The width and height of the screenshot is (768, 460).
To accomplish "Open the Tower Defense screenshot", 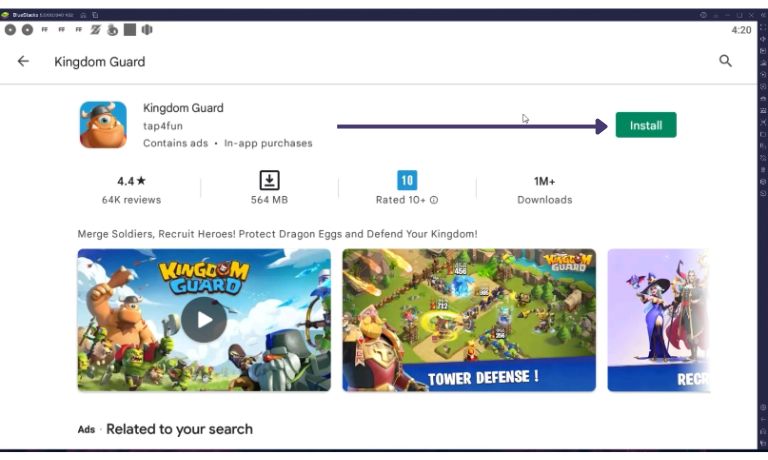I will click(469, 320).
